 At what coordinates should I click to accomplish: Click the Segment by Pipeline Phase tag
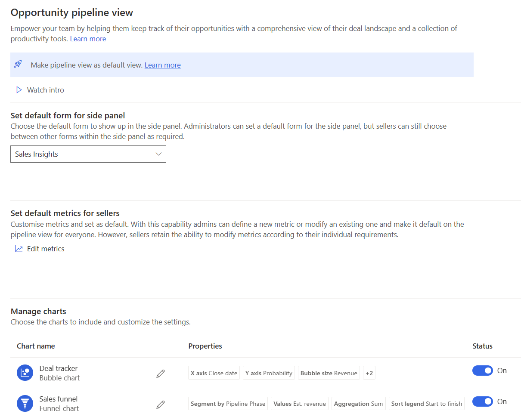228,404
